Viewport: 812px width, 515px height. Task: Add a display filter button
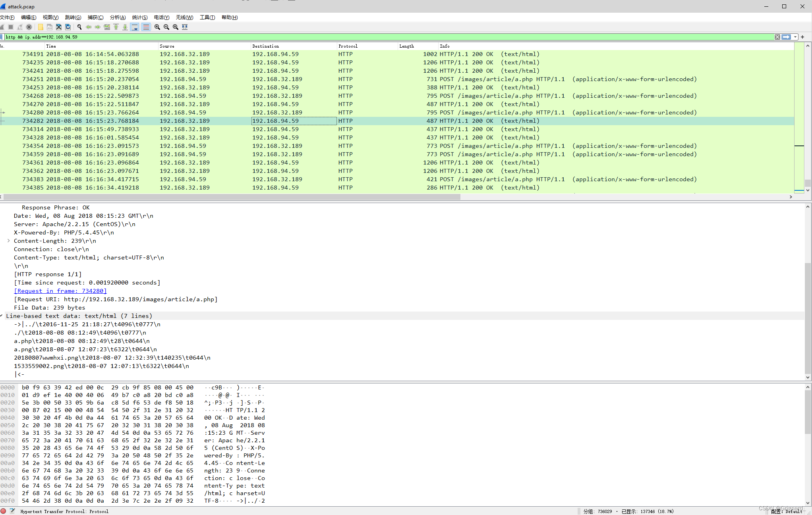click(x=802, y=37)
